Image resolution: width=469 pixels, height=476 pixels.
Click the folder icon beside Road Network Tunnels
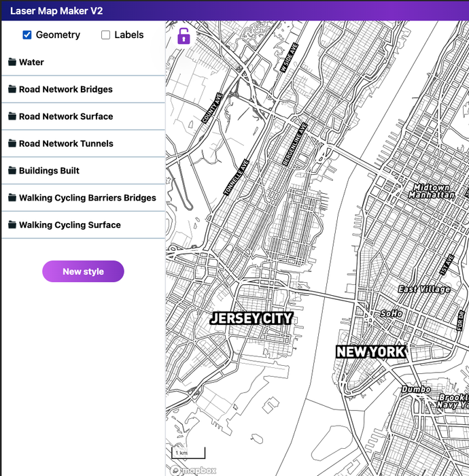click(12, 143)
